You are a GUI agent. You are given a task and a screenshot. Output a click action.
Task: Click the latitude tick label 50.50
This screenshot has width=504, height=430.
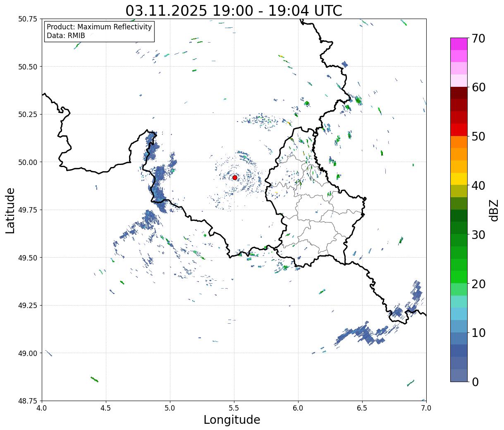click(27, 67)
